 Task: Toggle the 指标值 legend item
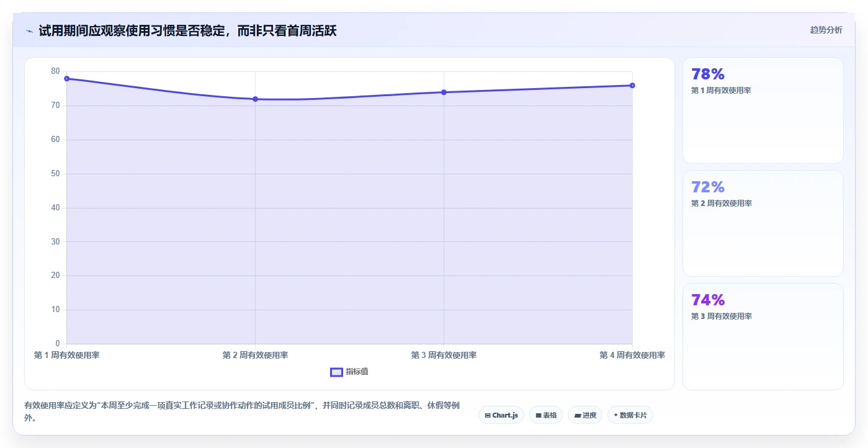349,372
